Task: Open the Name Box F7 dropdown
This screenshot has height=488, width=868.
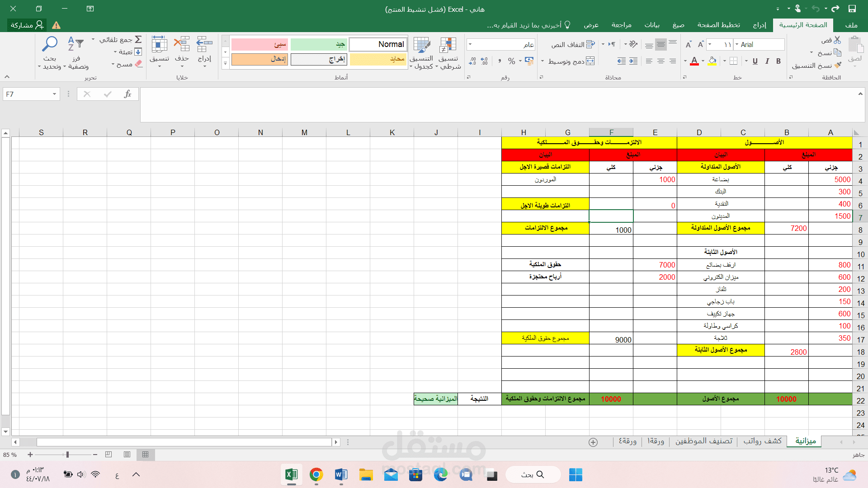Action: [x=54, y=94]
